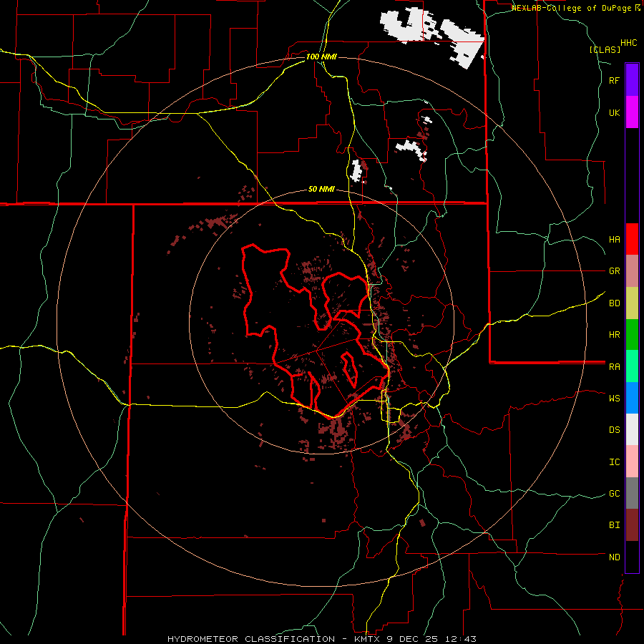Image resolution: width=644 pixels, height=644 pixels.
Task: Click the HYDROMETEOR CLASSIFICATION KMTX title text
Action: click(x=321, y=639)
